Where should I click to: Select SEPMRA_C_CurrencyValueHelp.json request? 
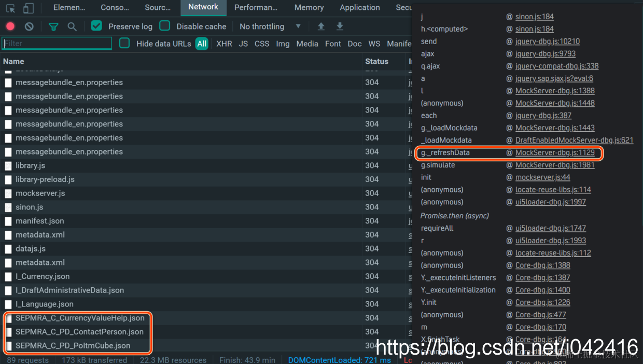80,318
